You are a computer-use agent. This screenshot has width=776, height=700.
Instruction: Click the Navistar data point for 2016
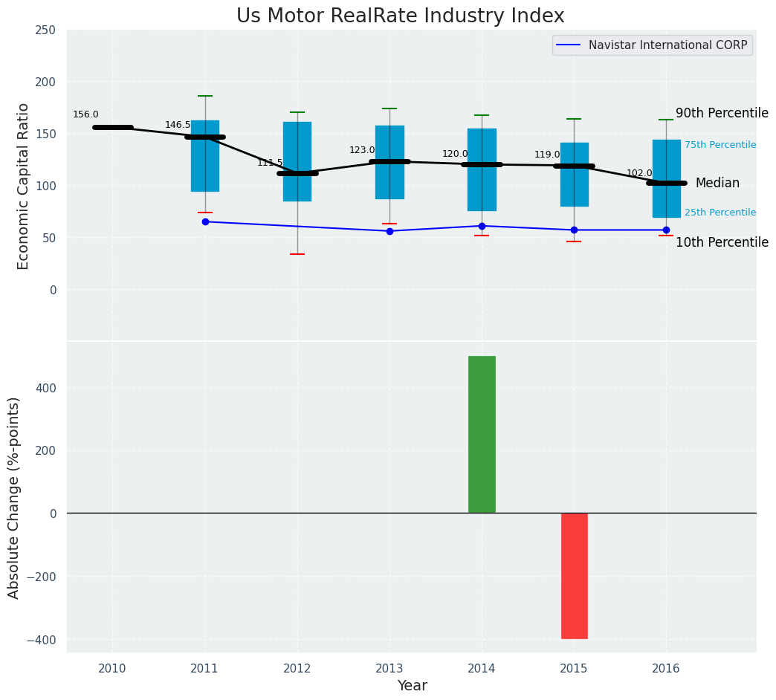click(x=666, y=230)
